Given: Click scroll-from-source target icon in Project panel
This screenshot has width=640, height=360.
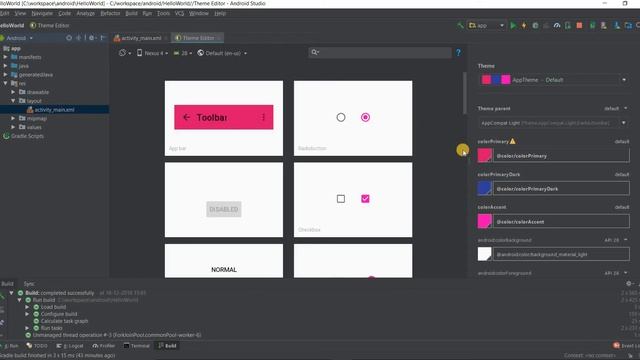Looking at the screenshot, I should pos(69,38).
